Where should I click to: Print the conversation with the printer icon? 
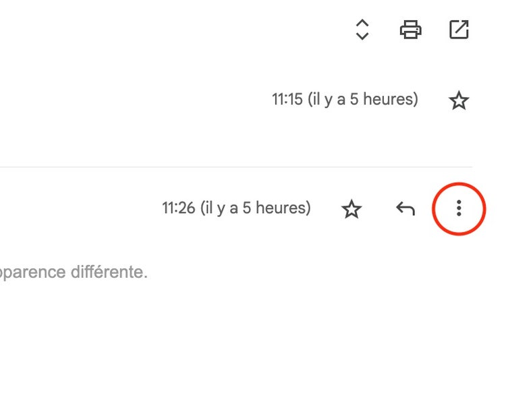coord(411,30)
